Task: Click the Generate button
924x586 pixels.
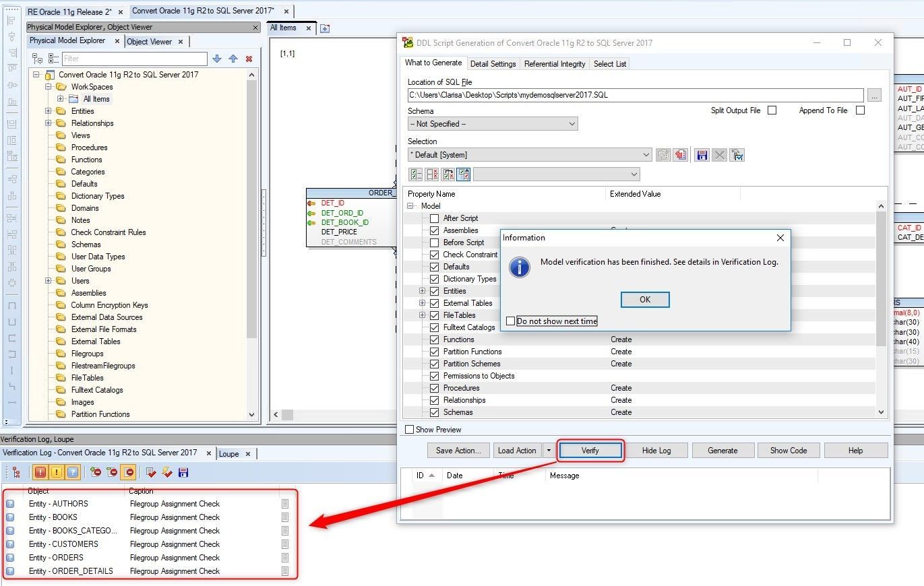Action: (722, 451)
